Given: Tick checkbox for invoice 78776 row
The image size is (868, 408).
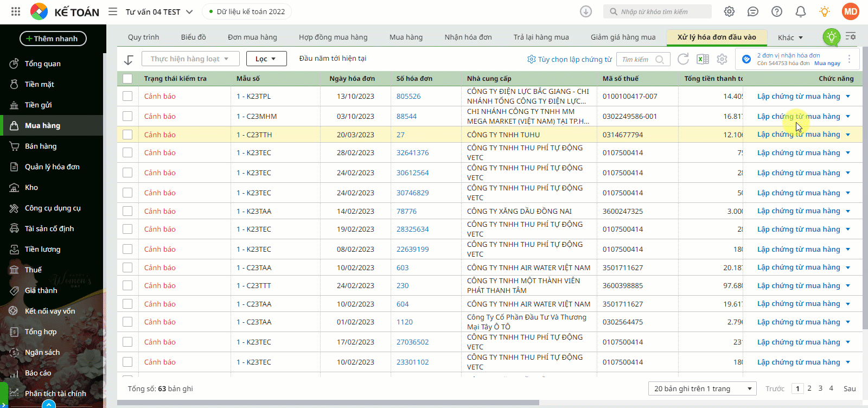Looking at the screenshot, I should pyautogui.click(x=127, y=211).
